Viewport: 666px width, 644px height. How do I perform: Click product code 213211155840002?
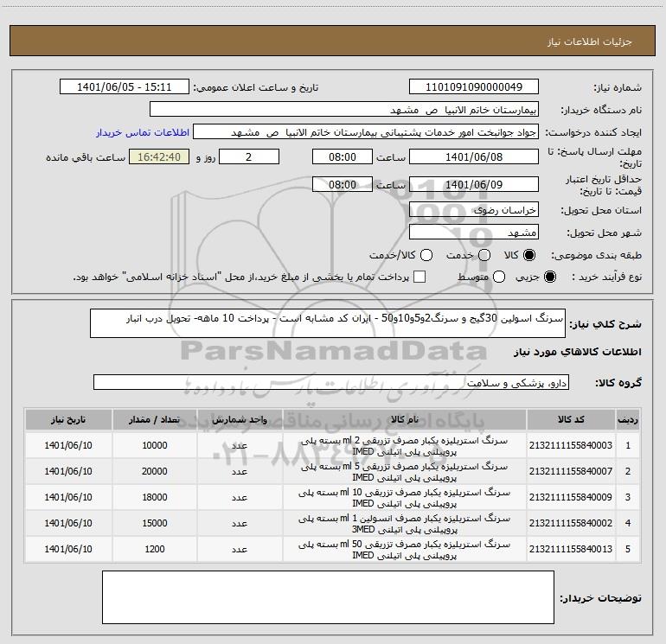(x=571, y=523)
